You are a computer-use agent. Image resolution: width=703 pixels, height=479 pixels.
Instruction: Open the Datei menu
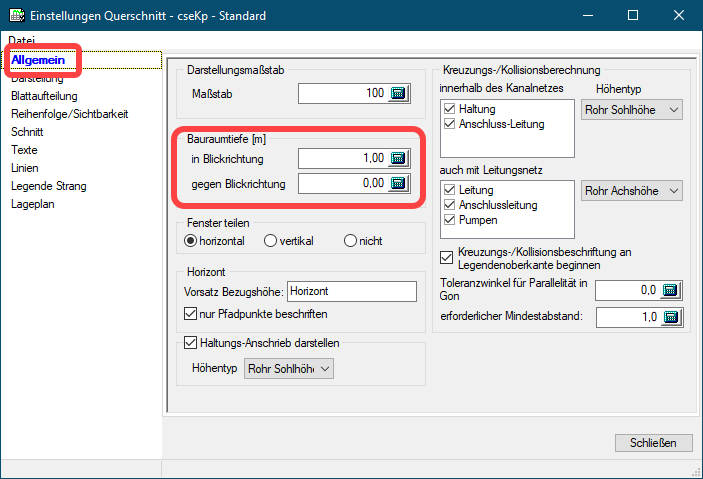coord(22,40)
